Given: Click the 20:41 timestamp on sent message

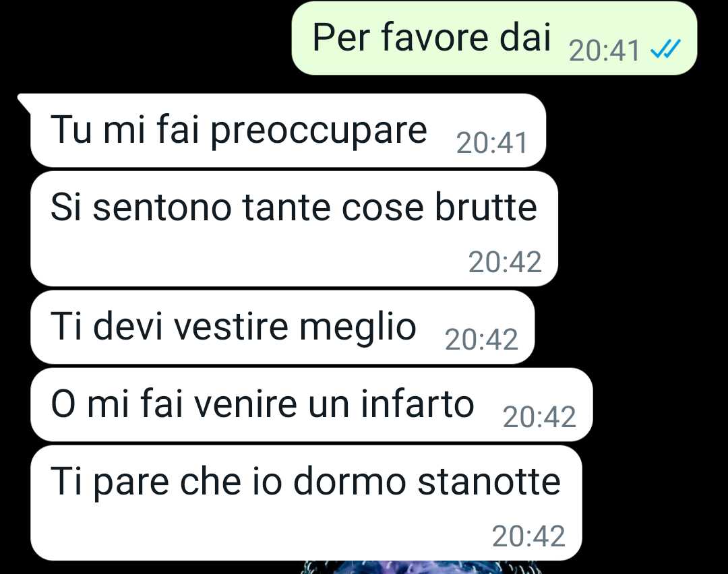Looking at the screenshot, I should (x=604, y=50).
